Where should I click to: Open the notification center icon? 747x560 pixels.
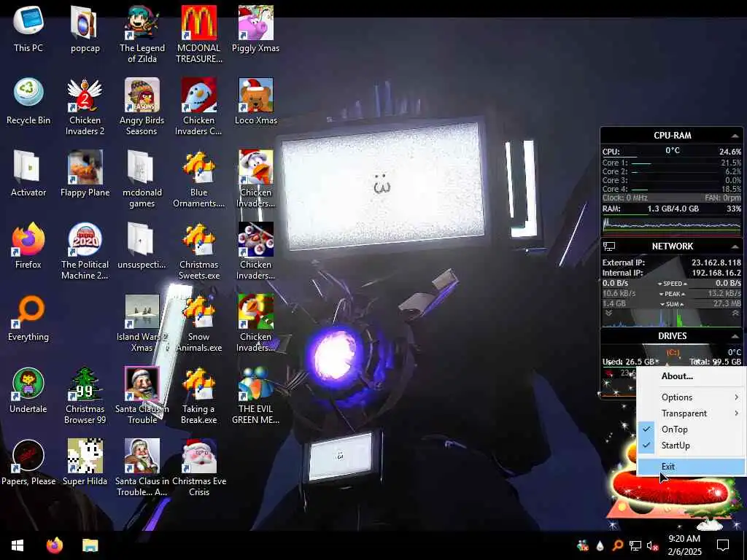pyautogui.click(x=723, y=545)
